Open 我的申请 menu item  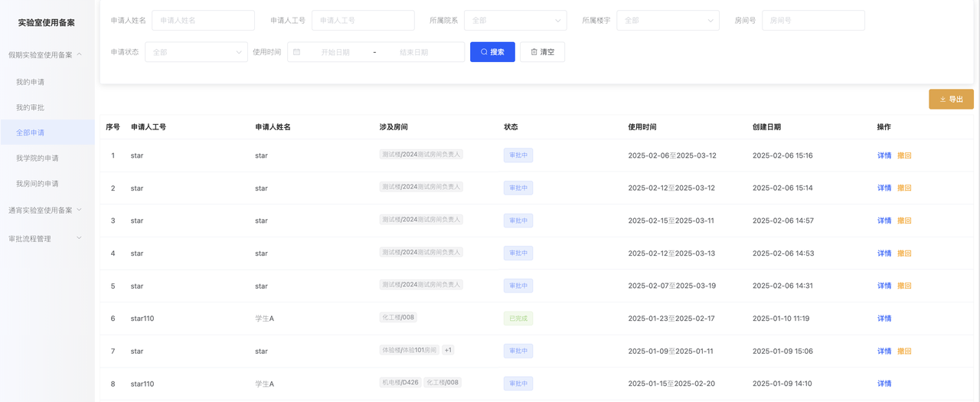coord(47,82)
